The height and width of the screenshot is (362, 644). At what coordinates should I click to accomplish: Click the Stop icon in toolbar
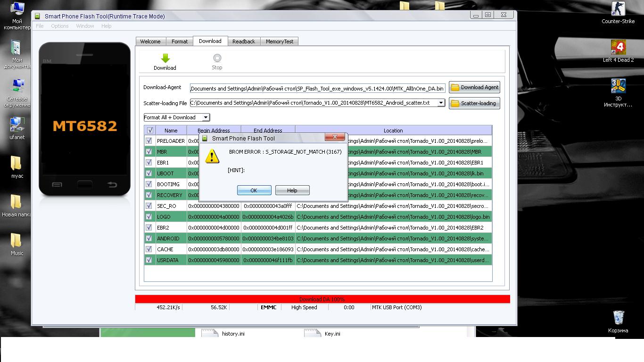[x=217, y=58]
